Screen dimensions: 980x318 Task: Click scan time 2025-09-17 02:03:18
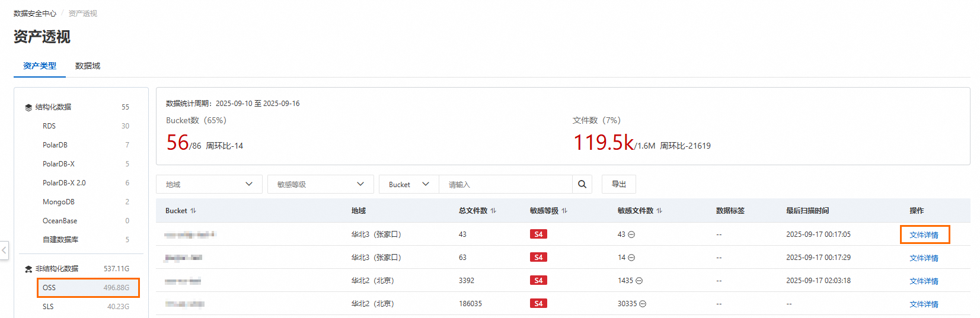pos(818,281)
